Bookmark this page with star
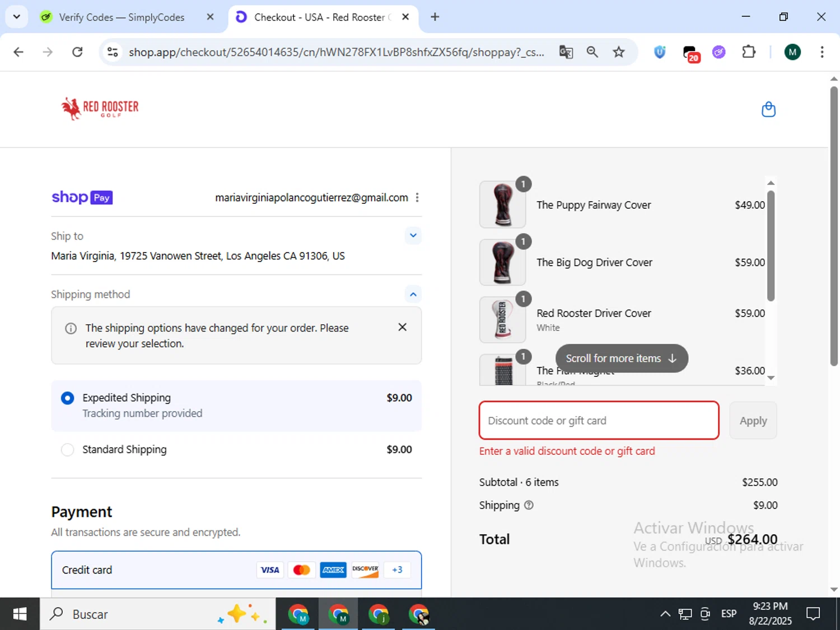840x630 pixels. (618, 52)
